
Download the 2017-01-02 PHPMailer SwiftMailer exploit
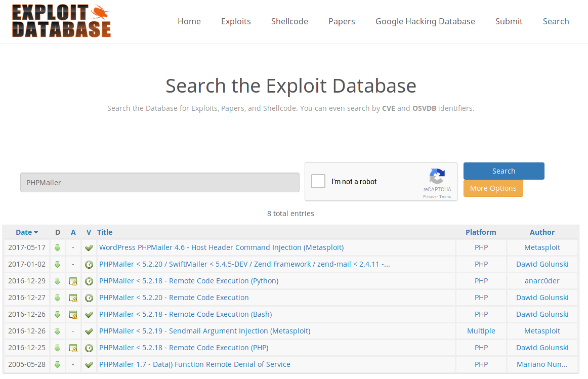(57, 264)
